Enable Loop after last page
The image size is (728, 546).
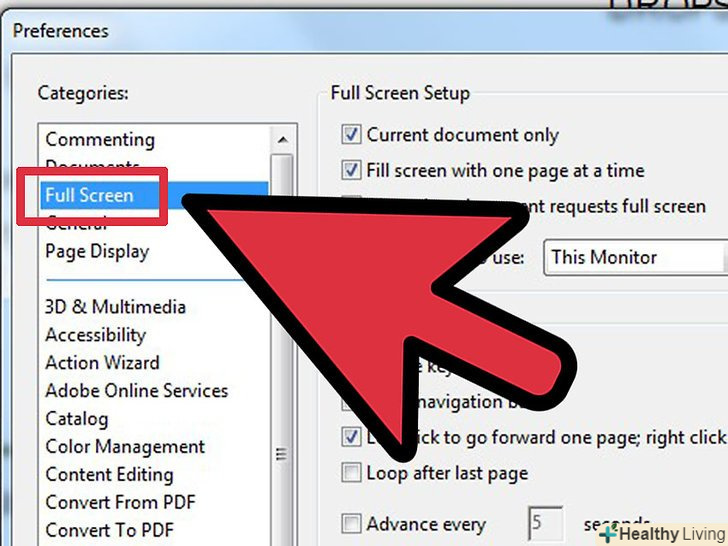pyautogui.click(x=351, y=473)
